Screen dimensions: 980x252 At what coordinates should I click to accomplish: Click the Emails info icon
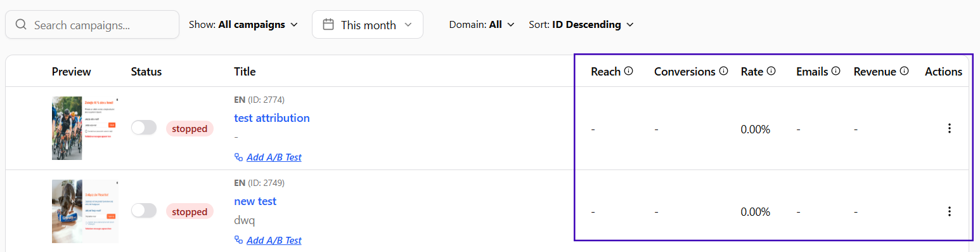click(835, 71)
